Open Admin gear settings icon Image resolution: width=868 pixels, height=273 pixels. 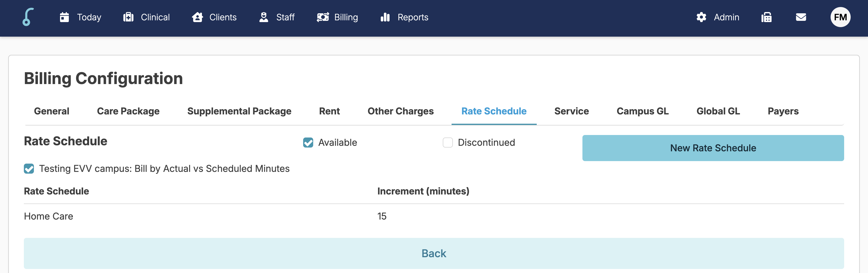[701, 17]
